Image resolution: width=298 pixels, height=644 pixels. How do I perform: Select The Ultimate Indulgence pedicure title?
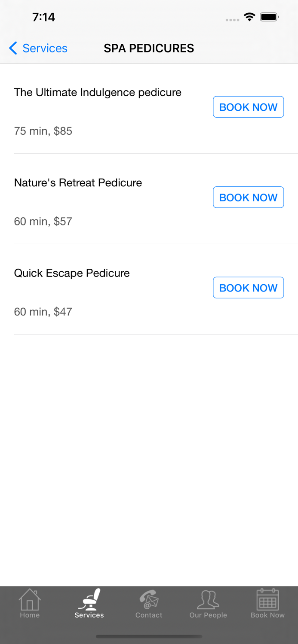coord(98,92)
